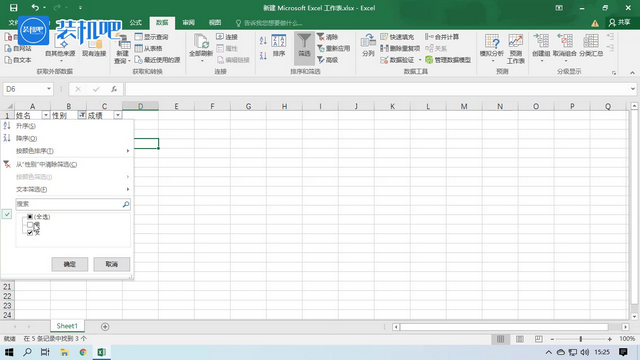
Task: Click the Save icon in title bar
Action: (13, 8)
